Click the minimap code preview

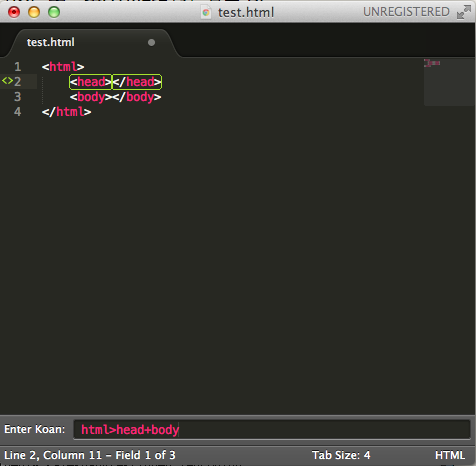432,63
